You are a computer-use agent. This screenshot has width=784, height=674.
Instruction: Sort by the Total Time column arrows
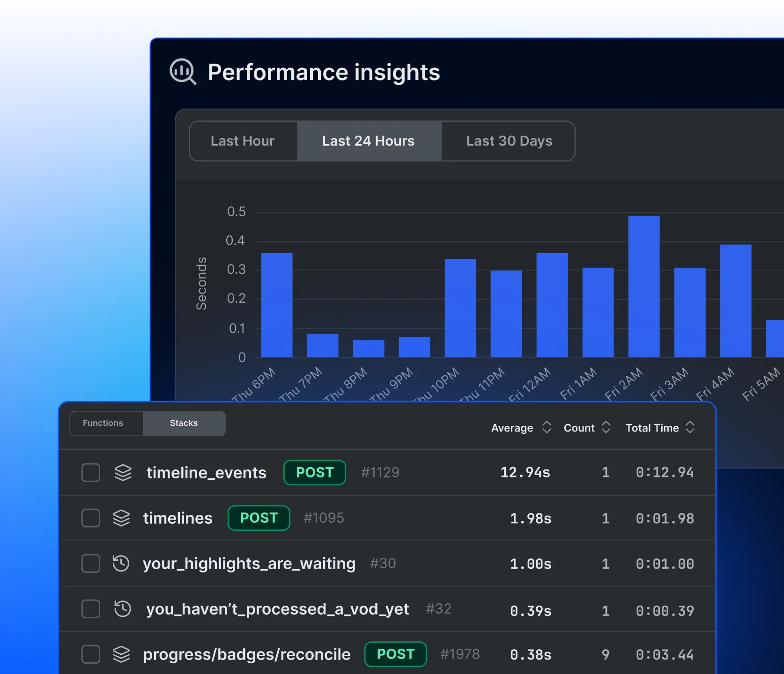click(x=690, y=427)
